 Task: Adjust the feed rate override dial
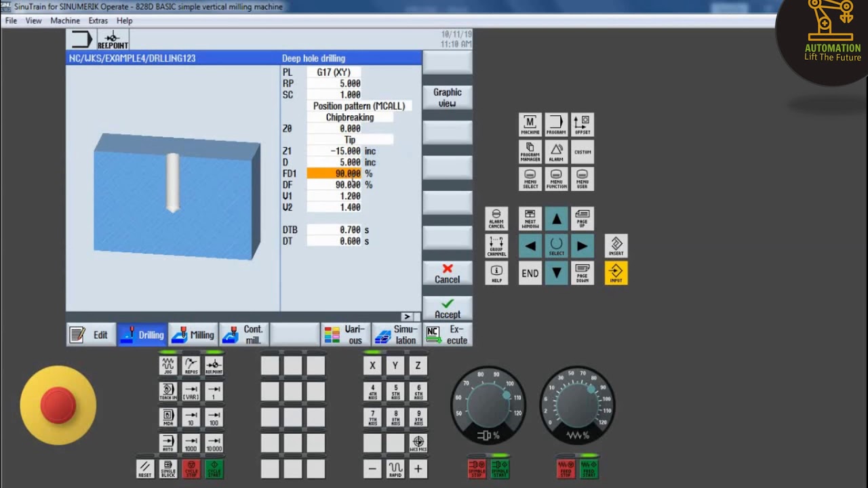(577, 405)
